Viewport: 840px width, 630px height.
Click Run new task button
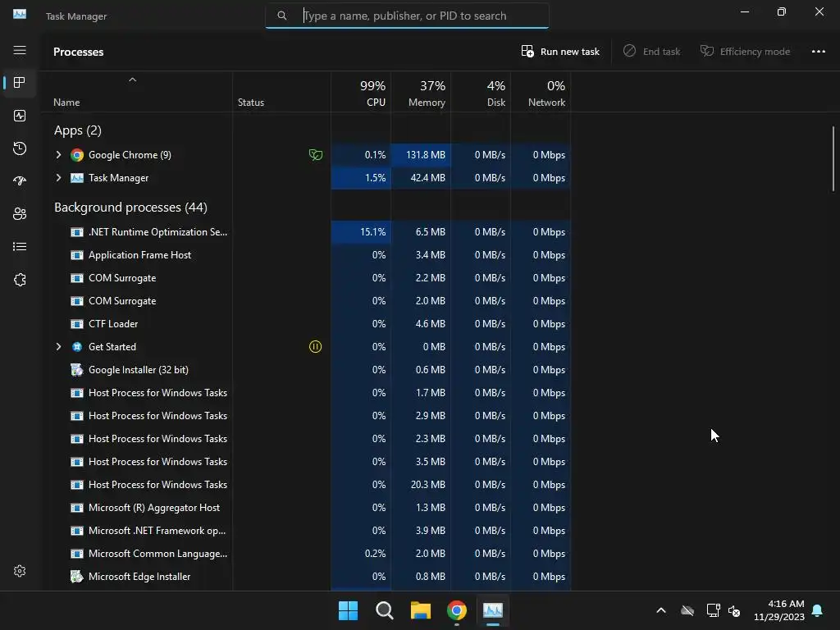[560, 52]
